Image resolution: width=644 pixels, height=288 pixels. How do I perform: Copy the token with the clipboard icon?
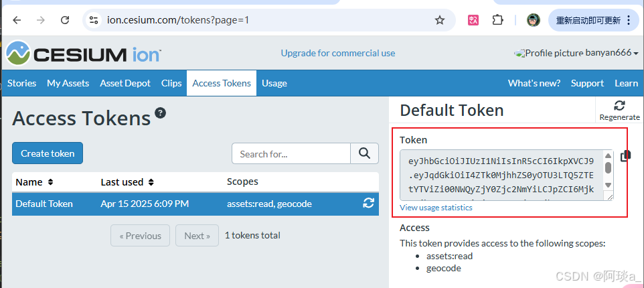click(x=625, y=156)
